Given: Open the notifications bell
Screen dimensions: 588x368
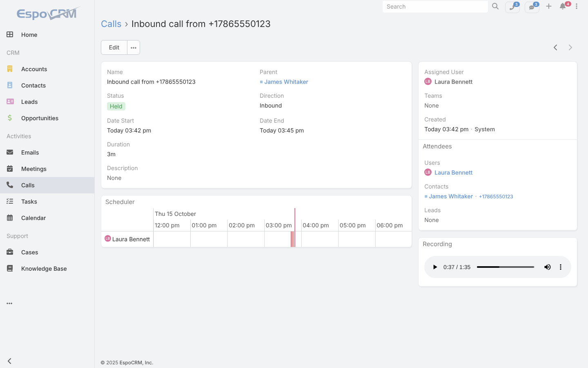Looking at the screenshot, I should coord(563,6).
